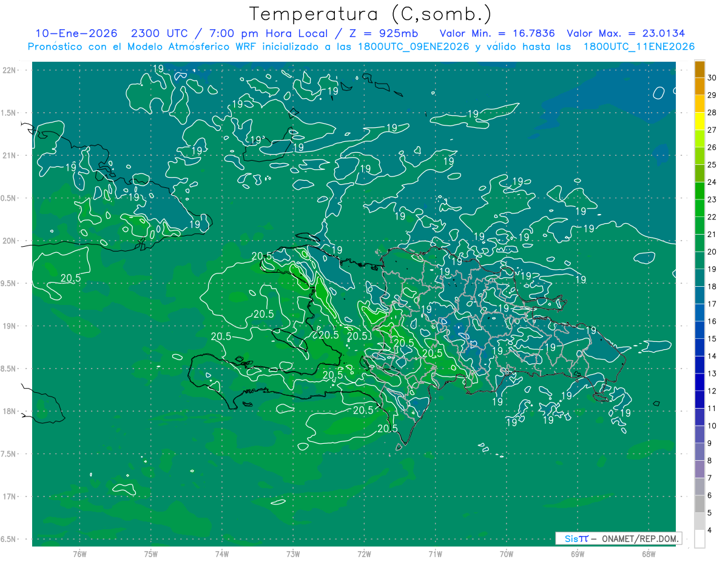Click the longitude axis label '69W'
The height and width of the screenshot is (562, 728).
tap(578, 554)
